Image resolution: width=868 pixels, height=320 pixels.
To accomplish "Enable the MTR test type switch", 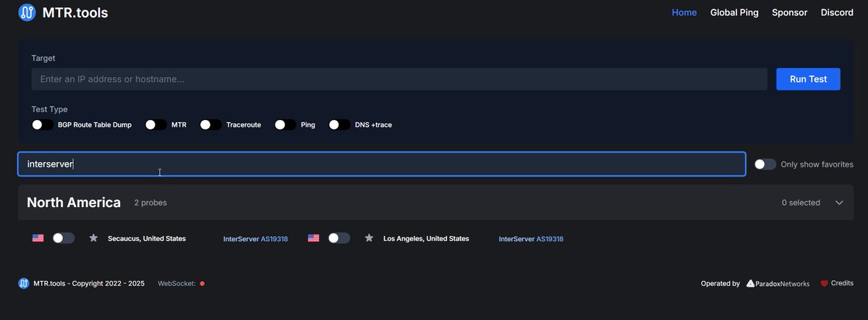I will click(156, 125).
